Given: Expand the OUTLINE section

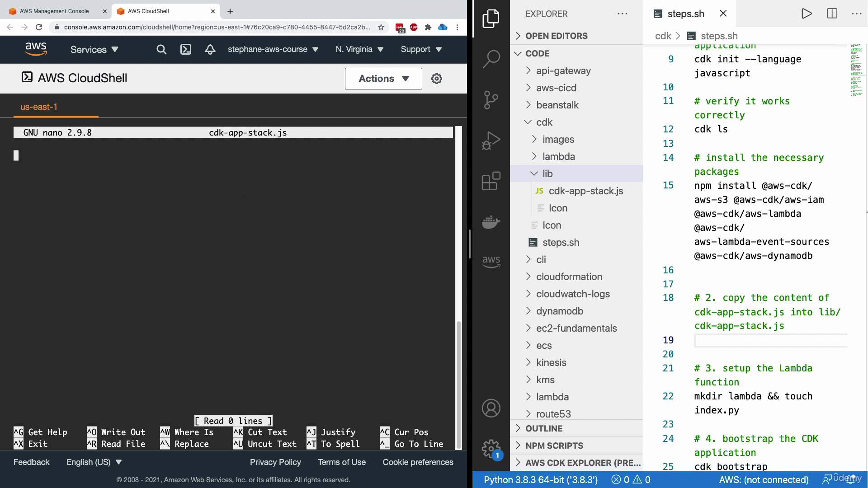Looking at the screenshot, I should pyautogui.click(x=576, y=428).
